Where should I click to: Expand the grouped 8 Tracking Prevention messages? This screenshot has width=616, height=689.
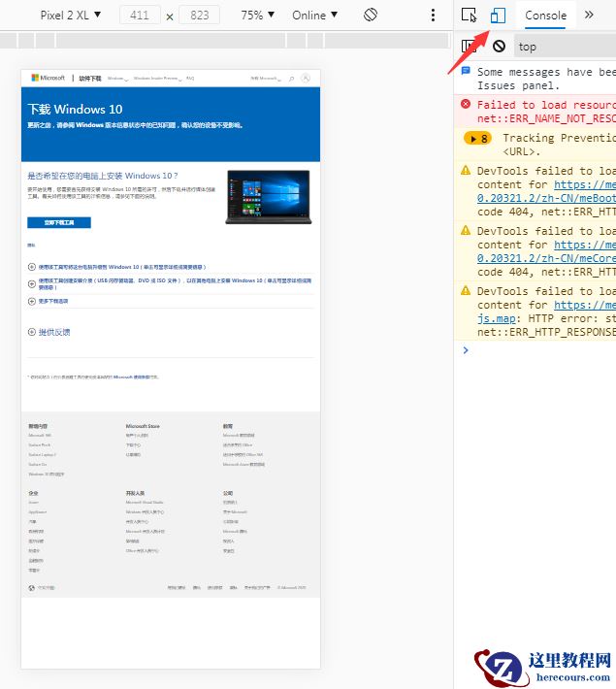(477, 139)
